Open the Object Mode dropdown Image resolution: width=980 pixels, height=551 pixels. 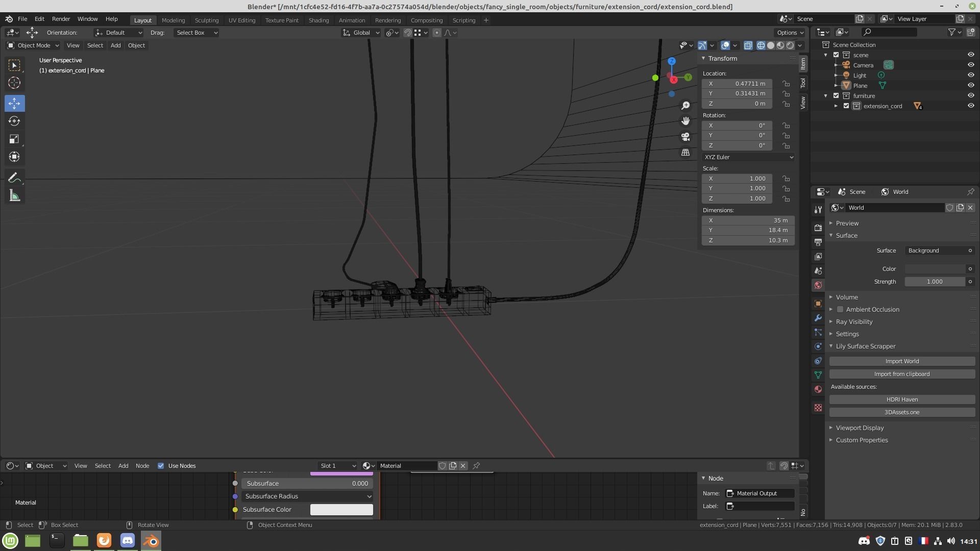pos(34,45)
